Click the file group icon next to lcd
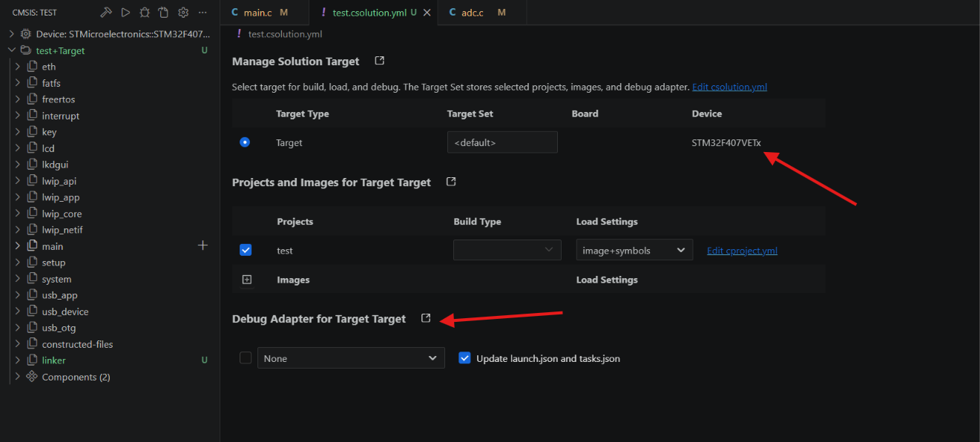The image size is (980, 442). (32, 148)
